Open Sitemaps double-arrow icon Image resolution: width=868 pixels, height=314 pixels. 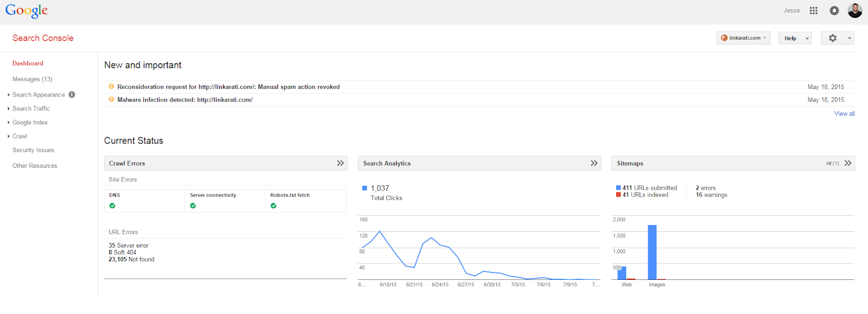(848, 163)
